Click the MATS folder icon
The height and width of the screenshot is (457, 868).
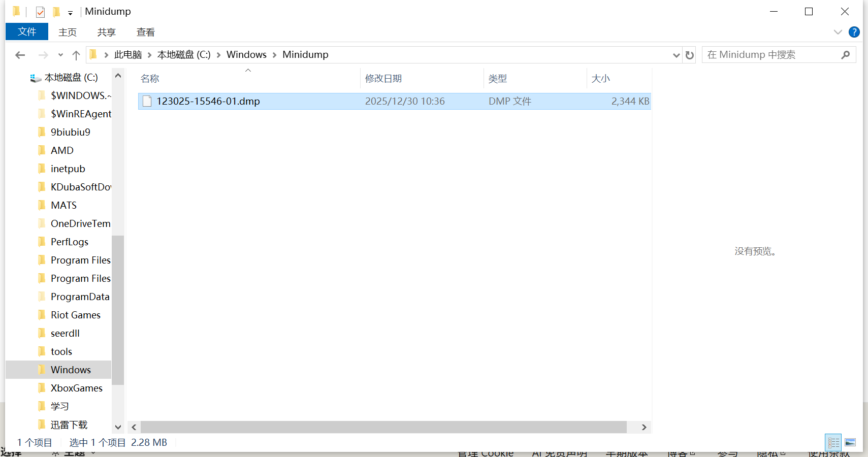42,205
